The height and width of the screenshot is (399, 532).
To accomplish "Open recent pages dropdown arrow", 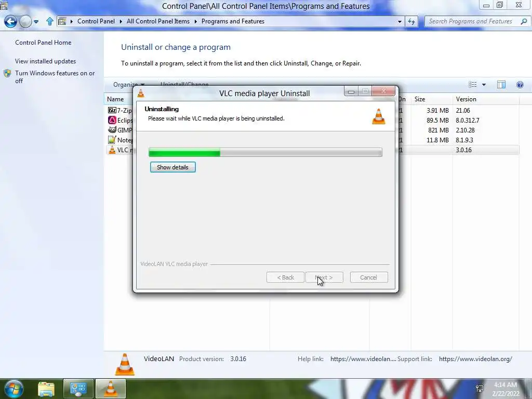I will [36, 22].
